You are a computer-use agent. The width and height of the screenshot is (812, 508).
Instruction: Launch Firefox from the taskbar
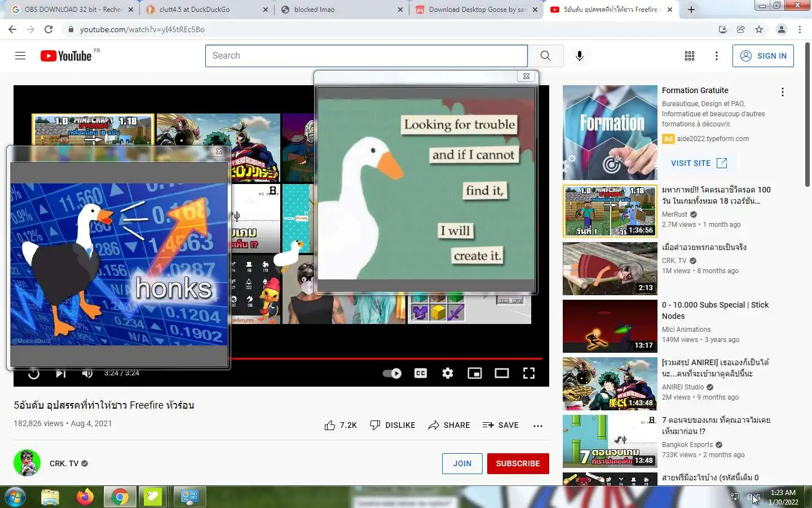pyautogui.click(x=85, y=497)
